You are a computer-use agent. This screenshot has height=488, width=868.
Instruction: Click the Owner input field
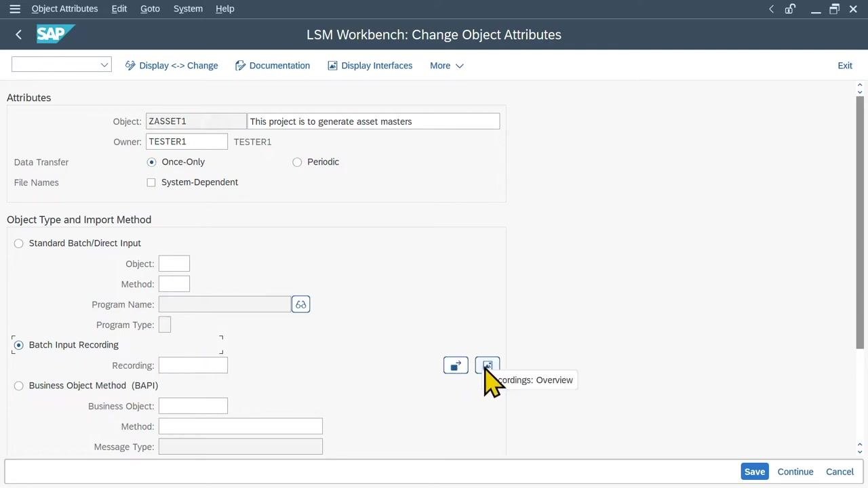point(186,142)
